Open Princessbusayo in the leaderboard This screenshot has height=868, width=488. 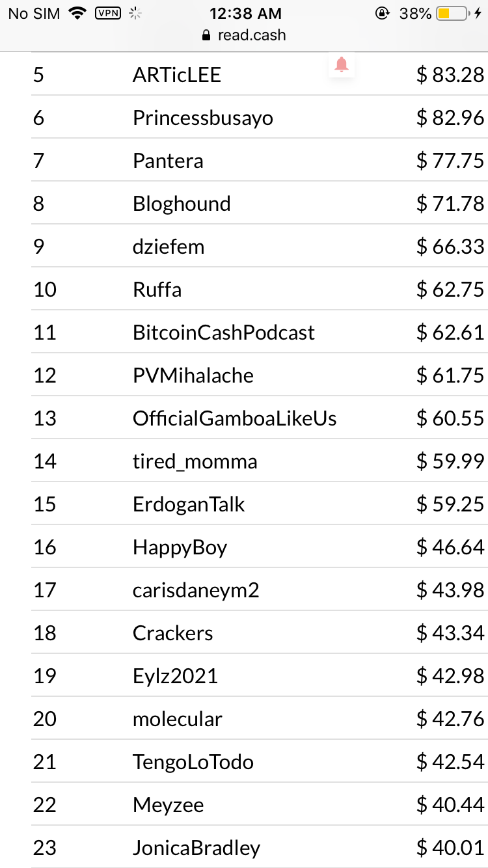[203, 118]
